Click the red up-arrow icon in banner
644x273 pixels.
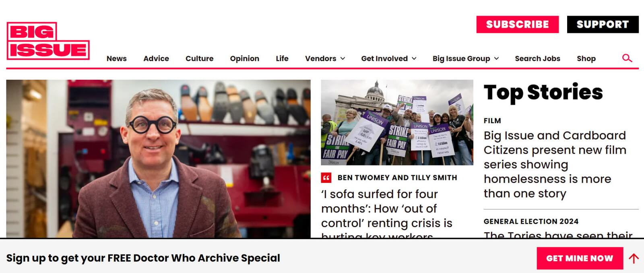coord(634,258)
